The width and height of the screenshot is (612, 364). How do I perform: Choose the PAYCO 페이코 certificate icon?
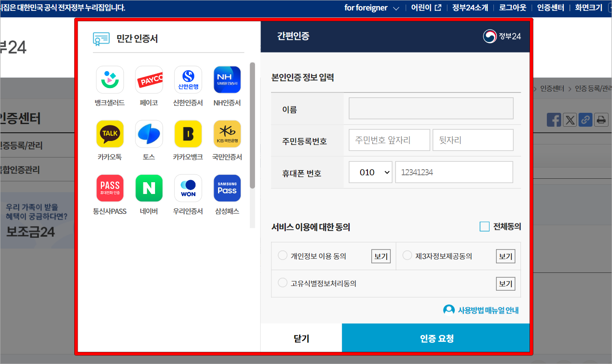click(x=149, y=80)
